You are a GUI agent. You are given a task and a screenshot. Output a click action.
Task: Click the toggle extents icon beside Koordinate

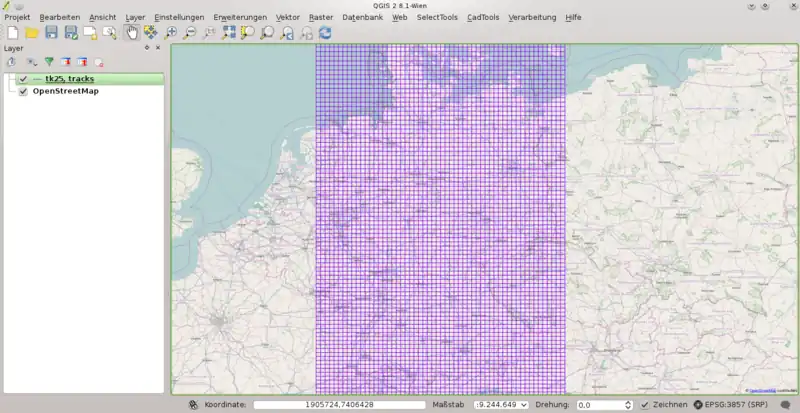(x=192, y=404)
